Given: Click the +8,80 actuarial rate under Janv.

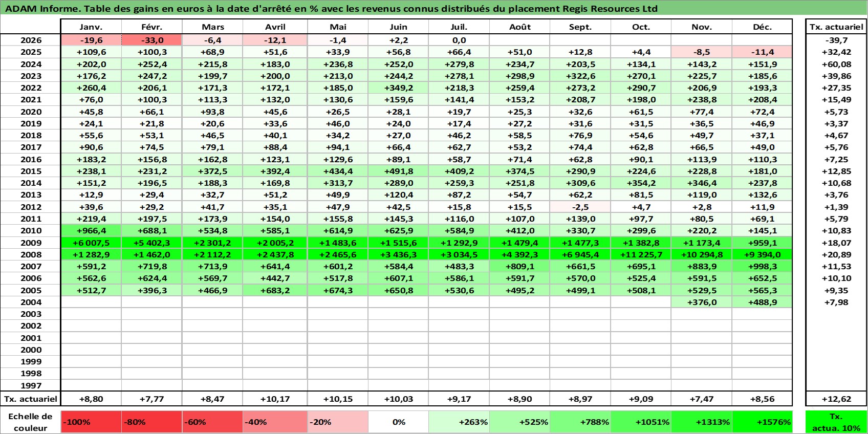Looking at the screenshot, I should [91, 399].
